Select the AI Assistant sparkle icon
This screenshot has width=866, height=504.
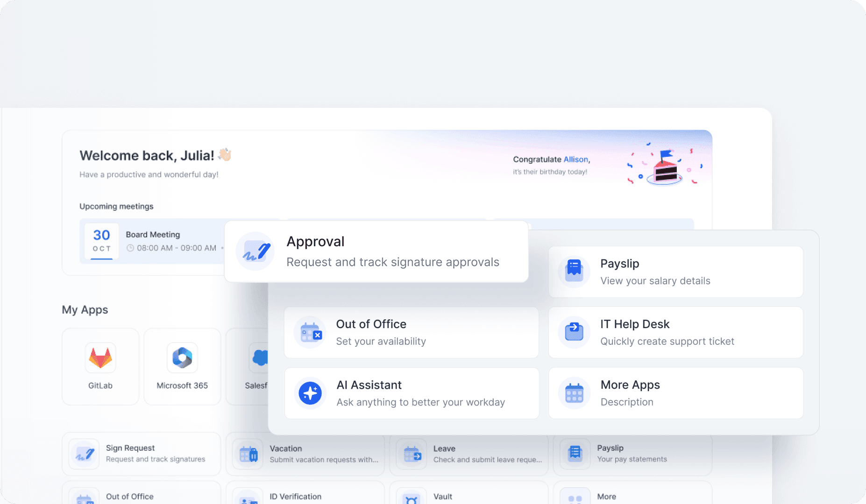pyautogui.click(x=310, y=393)
